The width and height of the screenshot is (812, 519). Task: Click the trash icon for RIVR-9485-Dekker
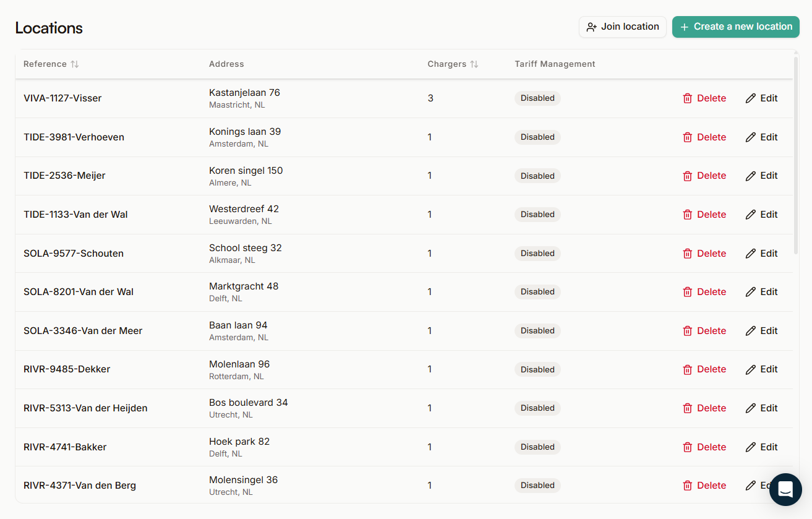pos(687,369)
